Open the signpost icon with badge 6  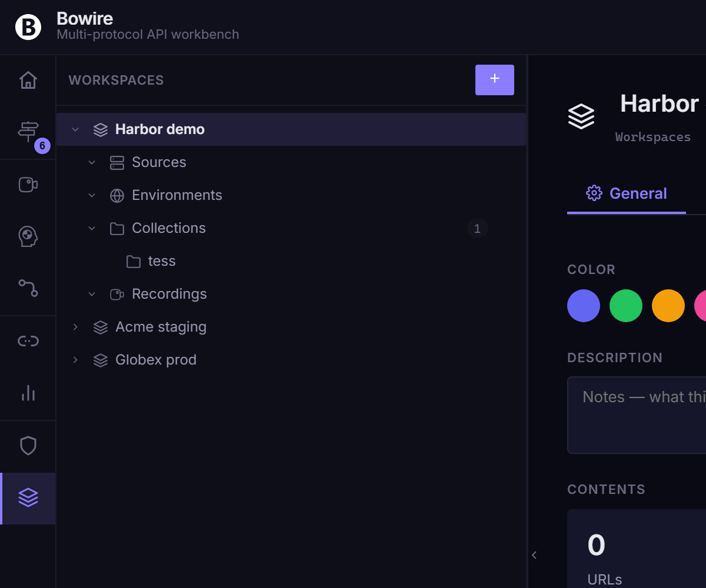tap(28, 131)
